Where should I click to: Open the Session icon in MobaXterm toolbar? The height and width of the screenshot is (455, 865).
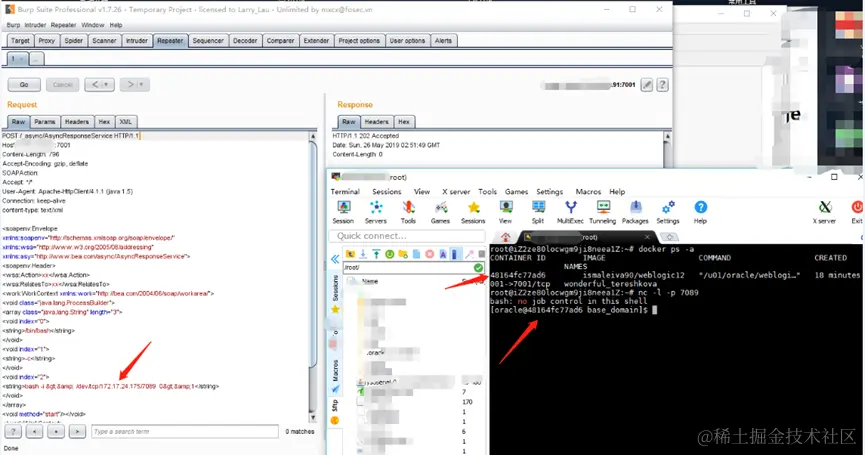tap(343, 212)
